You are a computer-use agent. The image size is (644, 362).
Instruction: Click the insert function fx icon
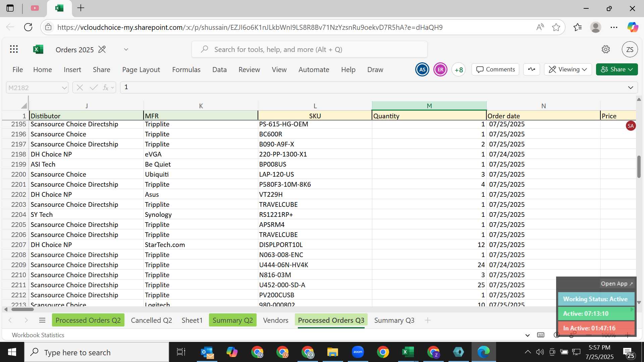click(x=105, y=87)
